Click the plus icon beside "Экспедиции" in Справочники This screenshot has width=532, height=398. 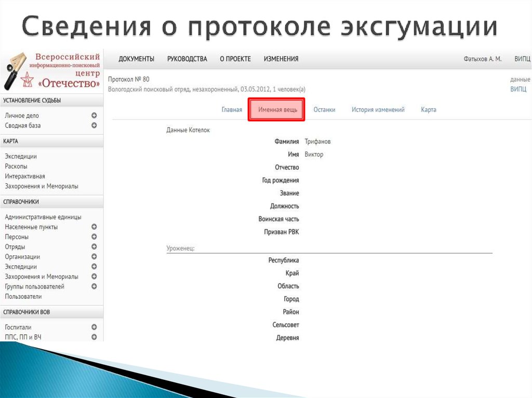(95, 266)
